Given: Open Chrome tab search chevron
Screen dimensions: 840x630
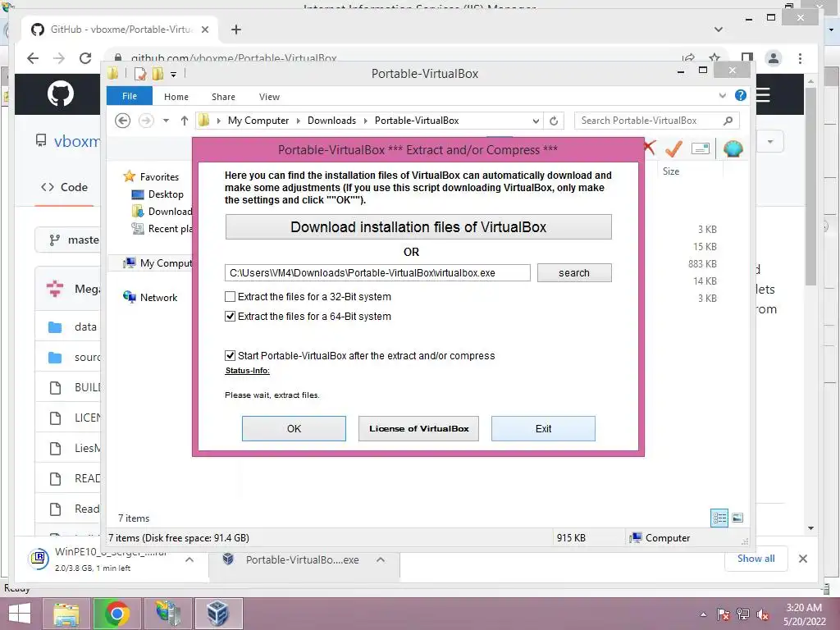Looking at the screenshot, I should coord(719,30).
